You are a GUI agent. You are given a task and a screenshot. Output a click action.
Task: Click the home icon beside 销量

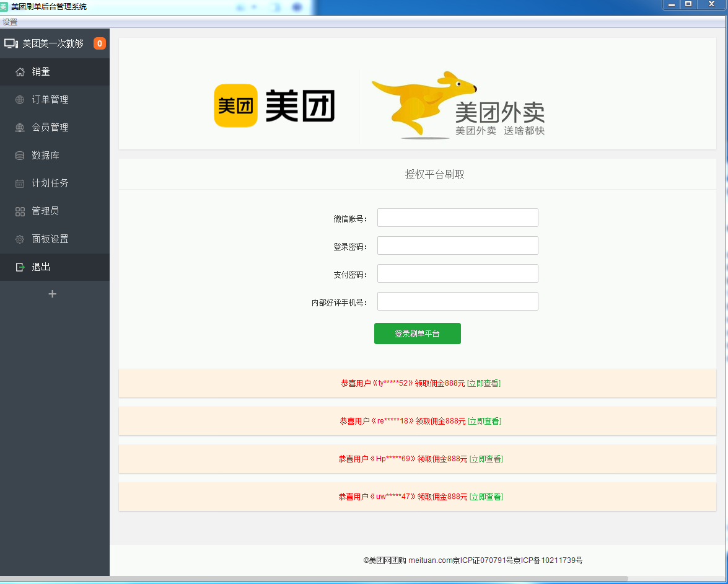(20, 71)
